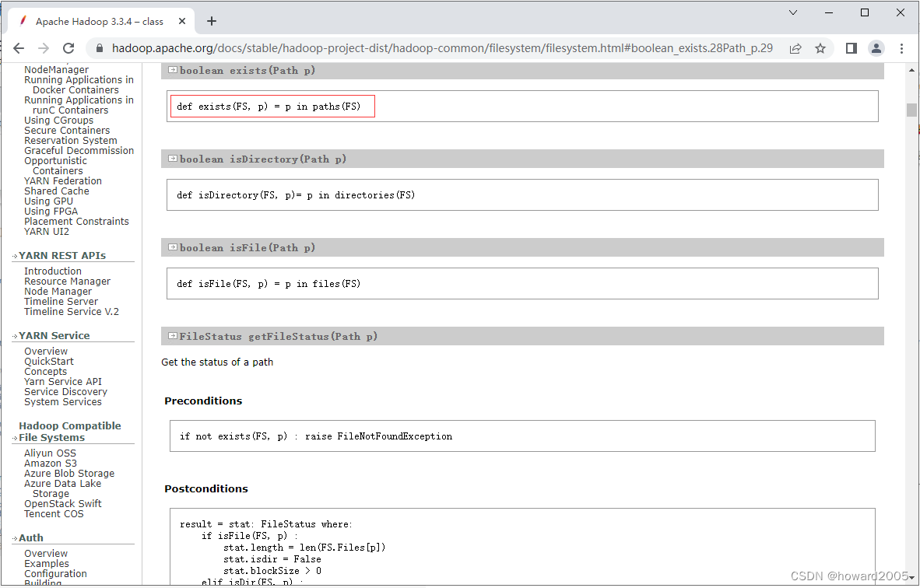Collapse the Auth section

(15, 539)
